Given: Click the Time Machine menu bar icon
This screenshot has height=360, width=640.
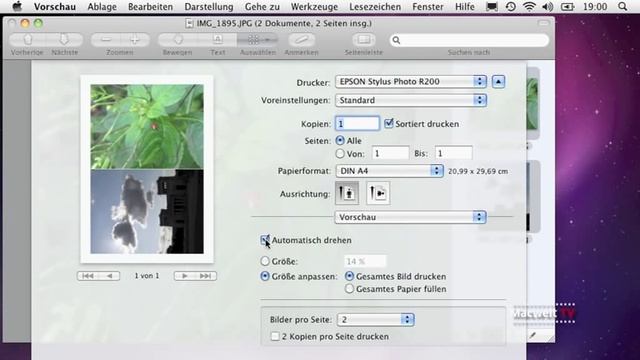Looking at the screenshot, I should point(510,7).
